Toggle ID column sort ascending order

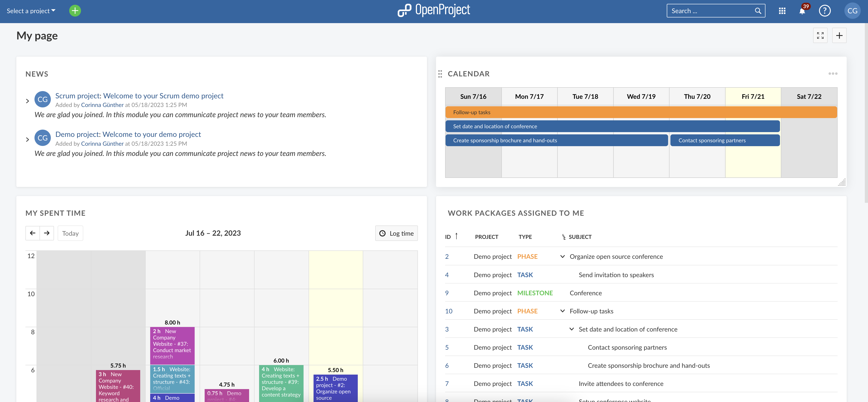click(x=457, y=237)
